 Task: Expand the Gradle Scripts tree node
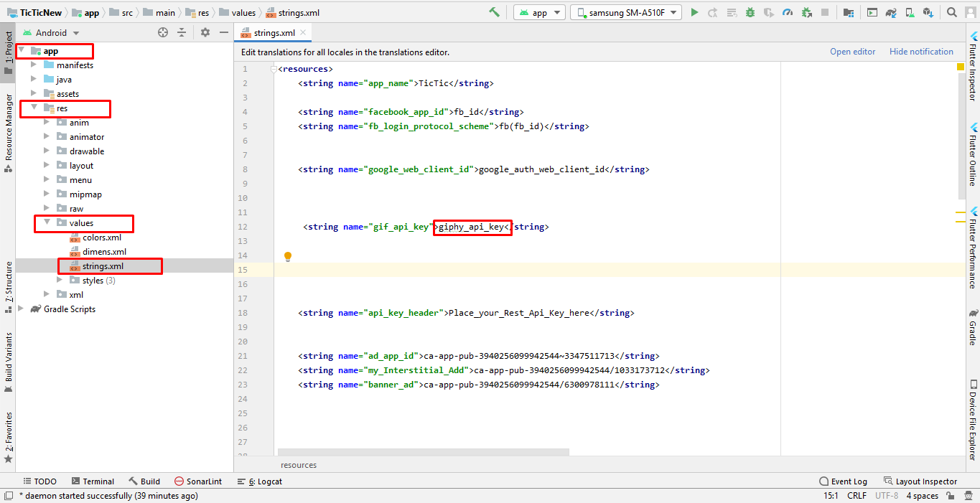coord(21,309)
